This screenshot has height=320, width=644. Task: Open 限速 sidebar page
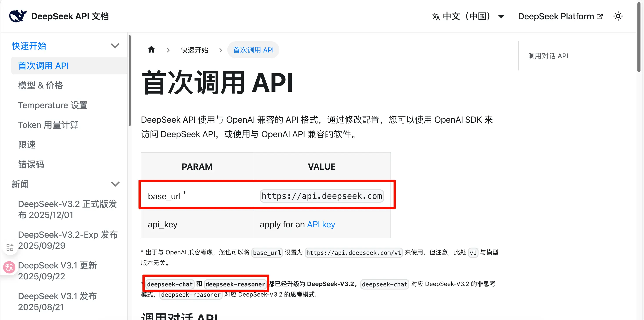pyautogui.click(x=27, y=144)
